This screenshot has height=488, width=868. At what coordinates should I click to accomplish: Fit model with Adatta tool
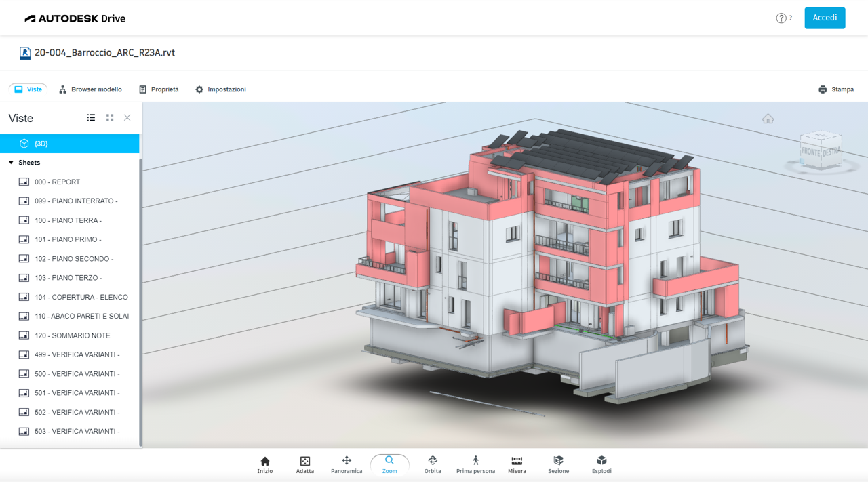(305, 464)
